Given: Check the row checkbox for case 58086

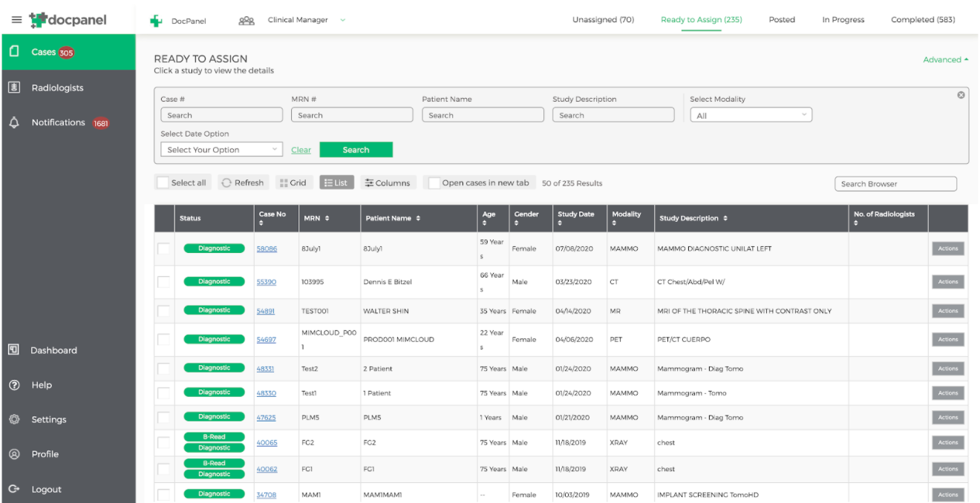Looking at the screenshot, I should pyautogui.click(x=163, y=249).
